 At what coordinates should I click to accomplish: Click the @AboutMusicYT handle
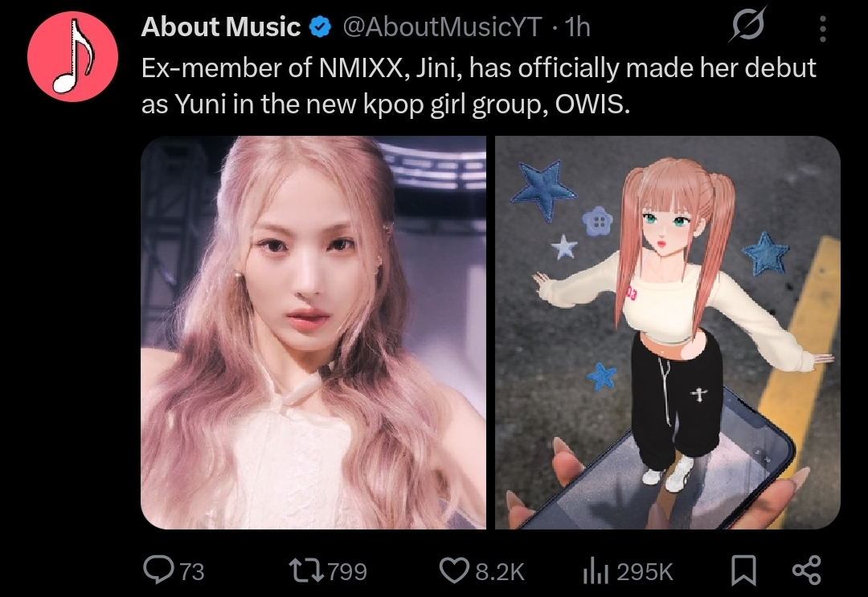point(442,27)
